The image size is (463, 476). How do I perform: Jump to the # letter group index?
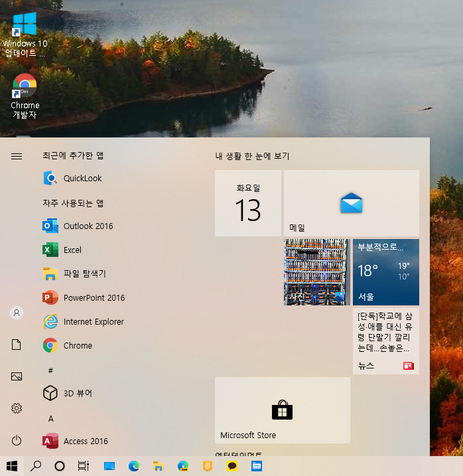click(x=50, y=370)
